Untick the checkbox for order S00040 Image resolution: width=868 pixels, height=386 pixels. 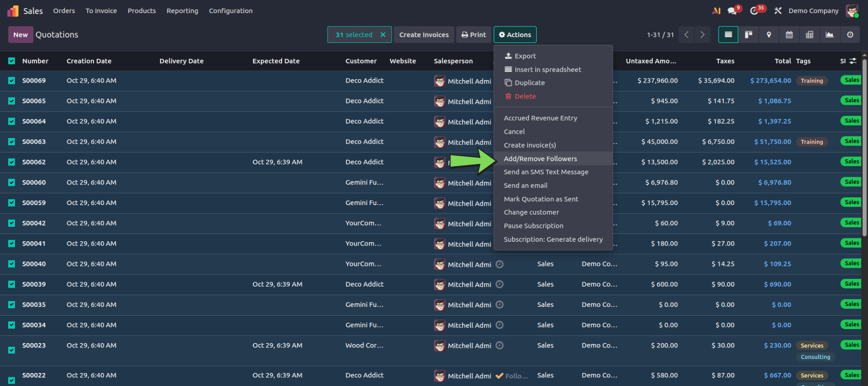(x=12, y=264)
